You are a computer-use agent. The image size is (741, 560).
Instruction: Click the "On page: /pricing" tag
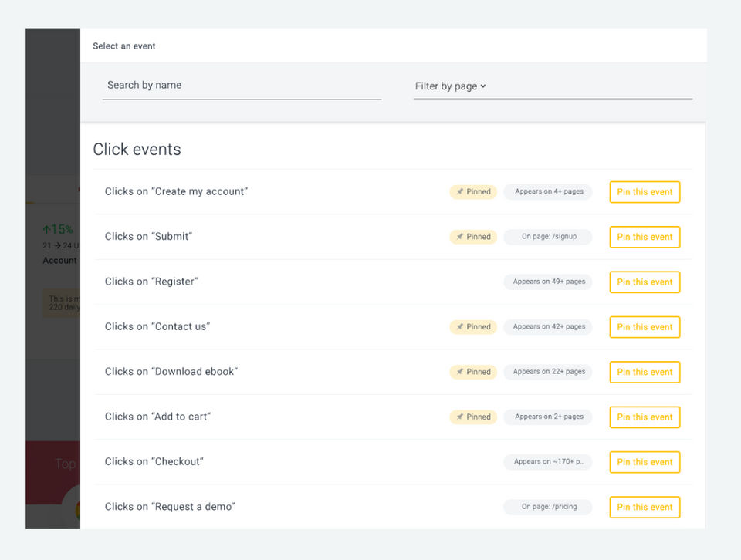click(548, 507)
